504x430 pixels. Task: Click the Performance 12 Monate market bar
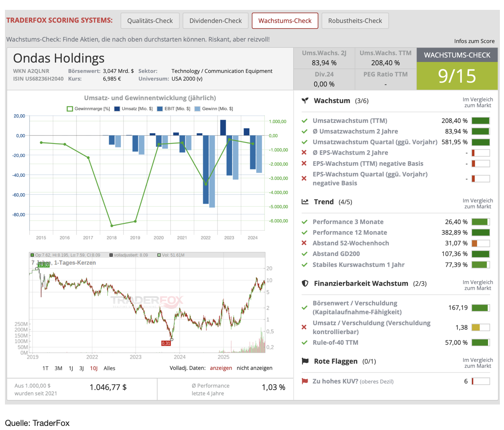click(481, 233)
